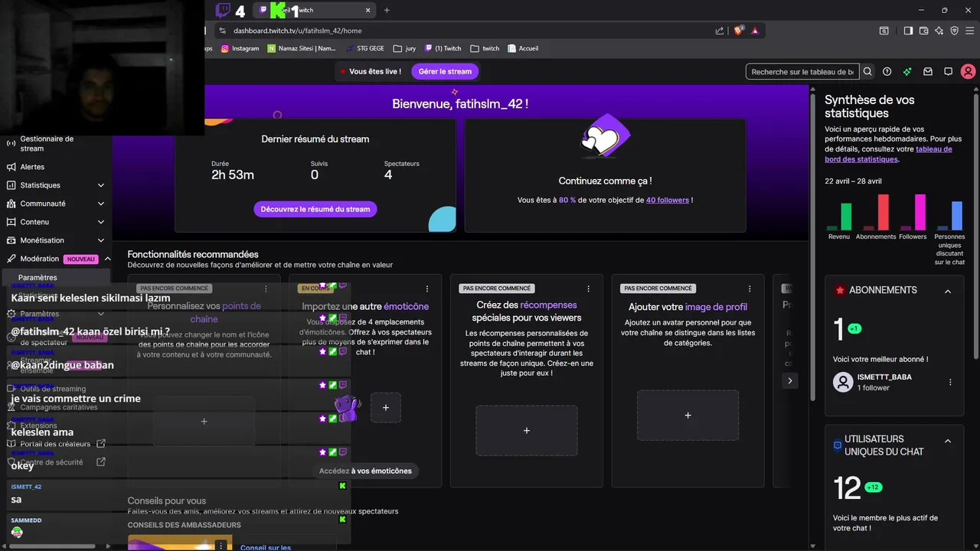980x551 pixels.
Task: Click the address bar URL
Action: click(298, 31)
